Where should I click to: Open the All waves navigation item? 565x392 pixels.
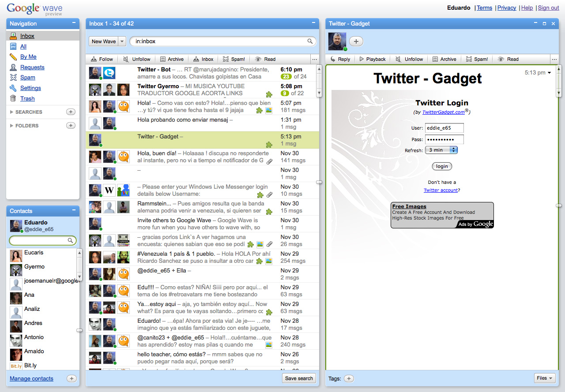pyautogui.click(x=23, y=46)
